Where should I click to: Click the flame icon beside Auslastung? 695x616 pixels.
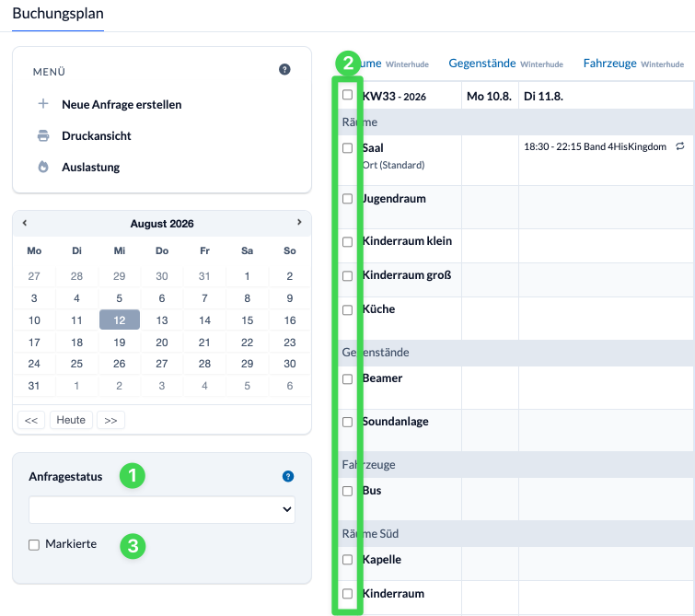point(43,167)
